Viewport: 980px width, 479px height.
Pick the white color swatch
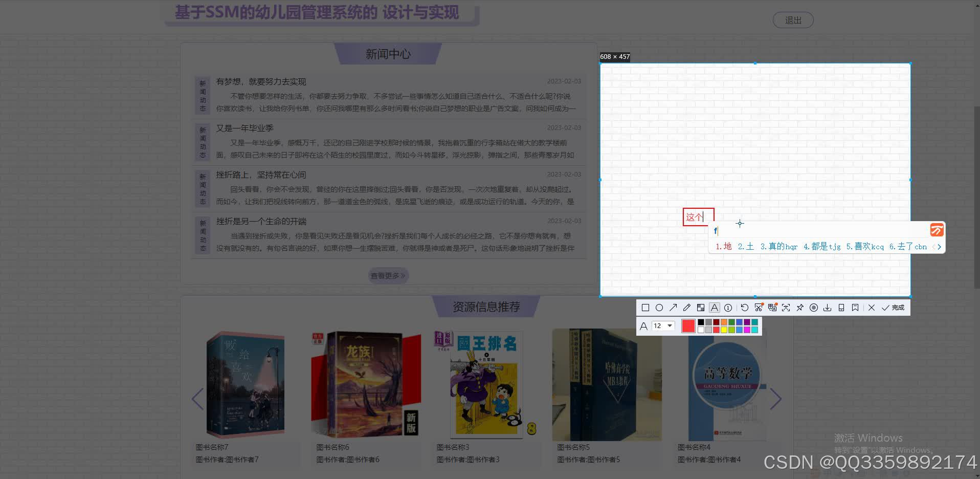701,330
